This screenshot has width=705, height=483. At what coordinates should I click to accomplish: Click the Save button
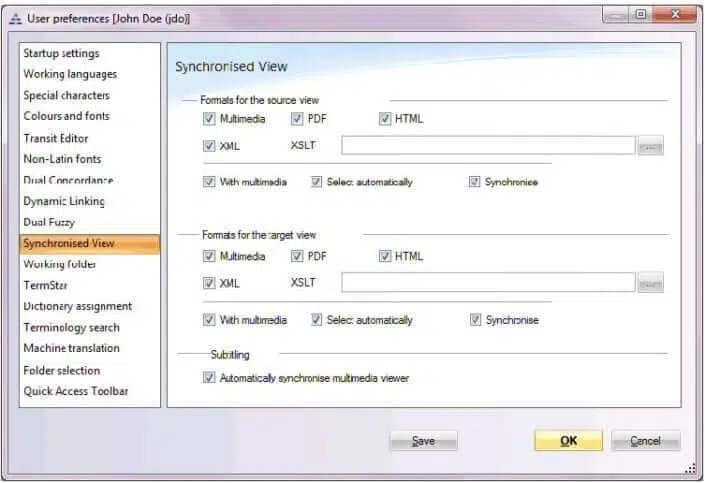pyautogui.click(x=423, y=441)
